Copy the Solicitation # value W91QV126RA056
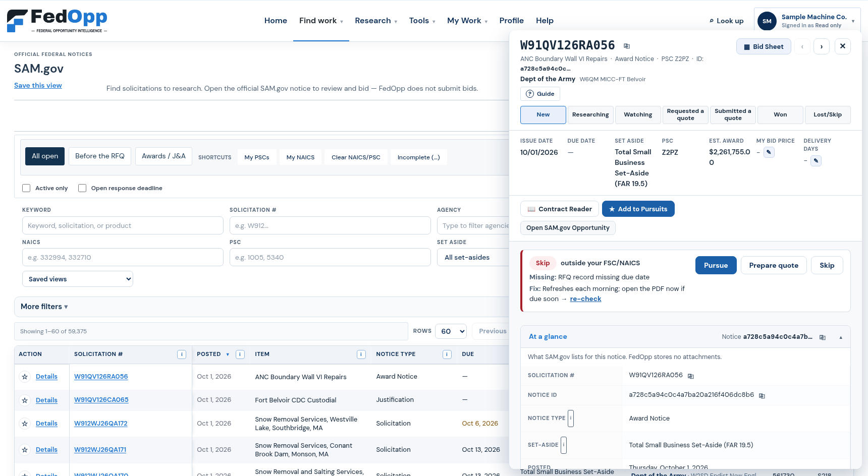The height and width of the screenshot is (476, 868). 691,376
